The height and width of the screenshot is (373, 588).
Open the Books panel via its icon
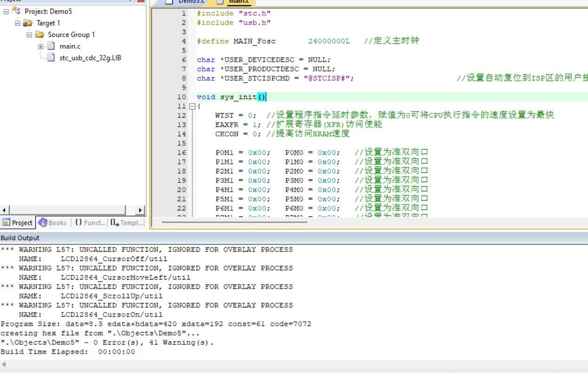(x=43, y=222)
